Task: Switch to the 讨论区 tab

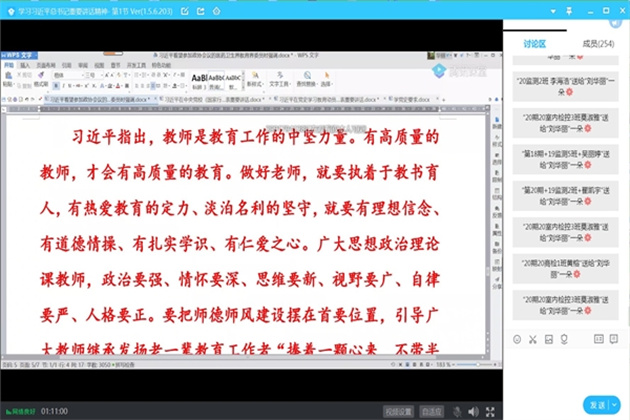Action: (x=534, y=44)
